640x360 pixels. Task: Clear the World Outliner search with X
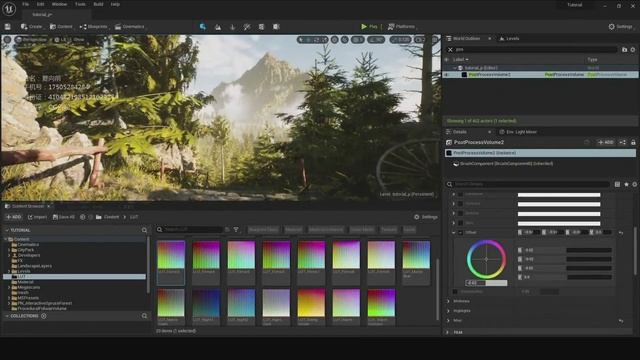[x=450, y=49]
